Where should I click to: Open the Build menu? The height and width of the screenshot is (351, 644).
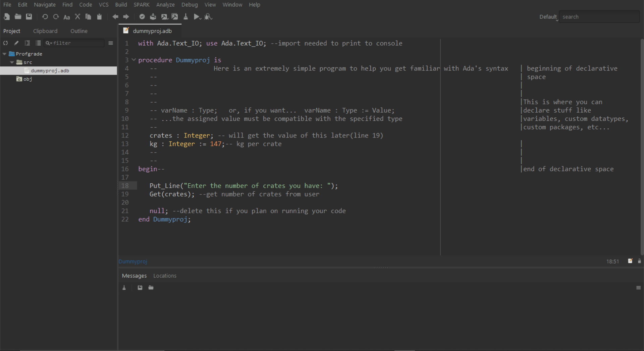pos(121,5)
